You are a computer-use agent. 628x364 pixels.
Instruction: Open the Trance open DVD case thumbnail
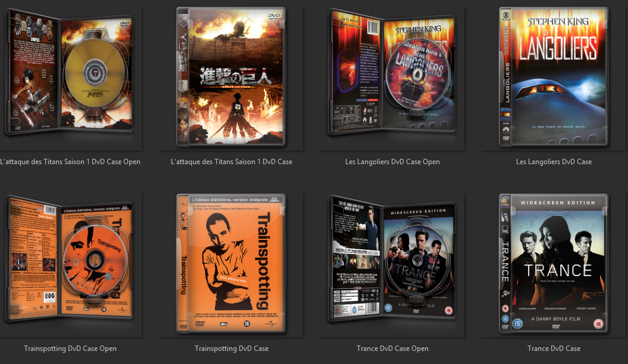click(391, 263)
